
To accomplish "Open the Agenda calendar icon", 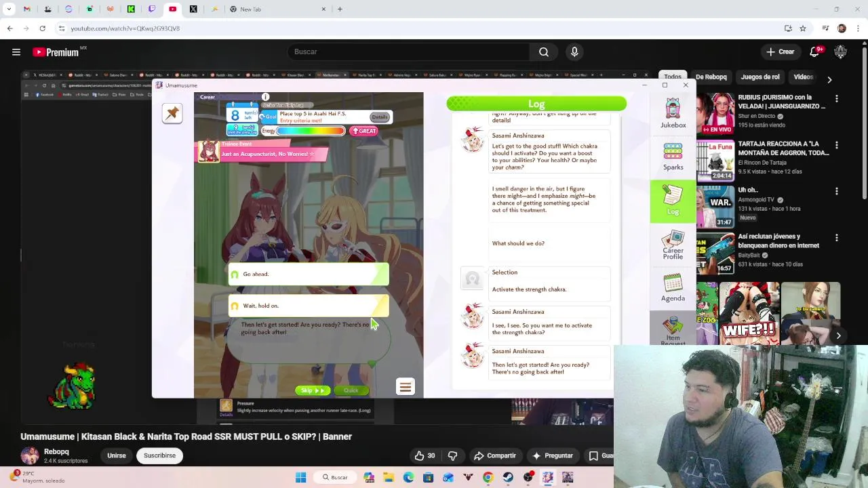I will coord(673,287).
